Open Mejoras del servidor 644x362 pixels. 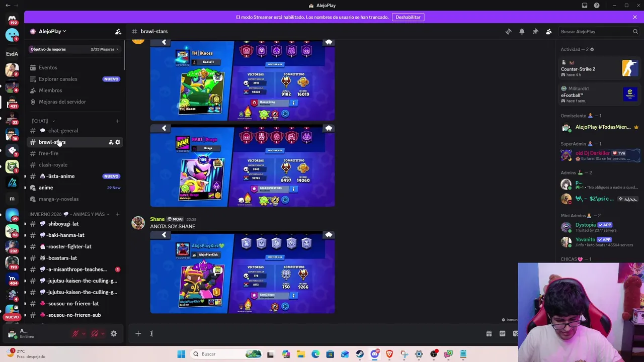coord(74,102)
